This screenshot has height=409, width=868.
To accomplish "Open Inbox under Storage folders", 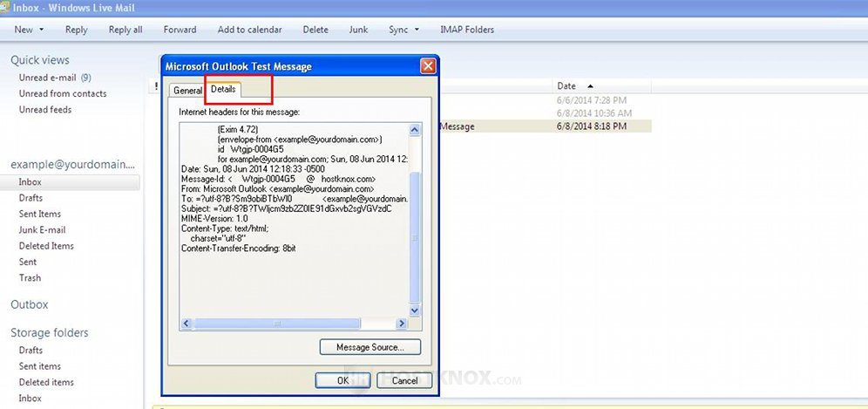I will (30, 399).
